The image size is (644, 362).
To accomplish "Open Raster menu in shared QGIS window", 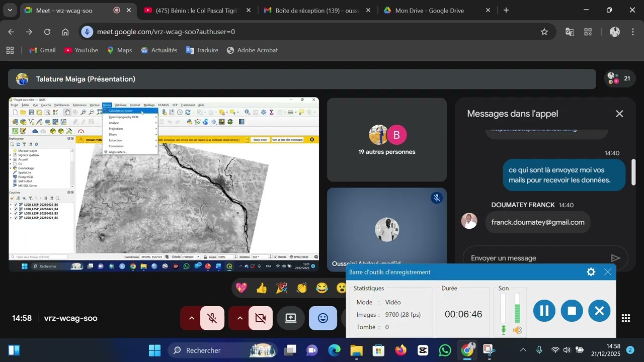I will coord(107,105).
